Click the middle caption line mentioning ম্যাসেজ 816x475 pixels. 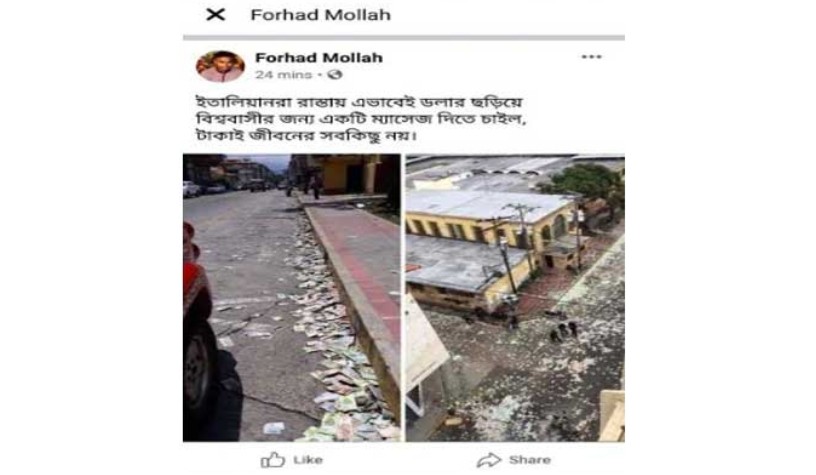pyautogui.click(x=361, y=119)
